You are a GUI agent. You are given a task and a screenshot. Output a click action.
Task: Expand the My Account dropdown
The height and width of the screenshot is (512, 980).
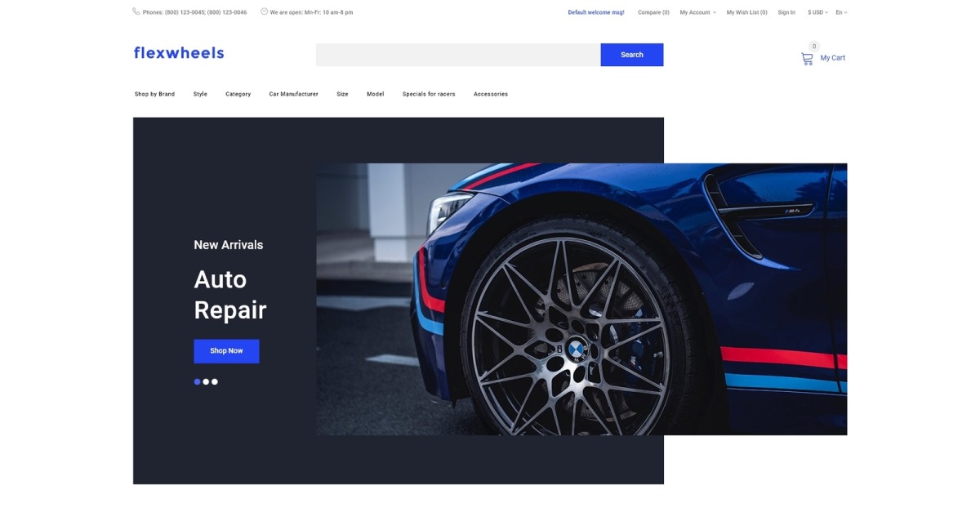(x=697, y=12)
